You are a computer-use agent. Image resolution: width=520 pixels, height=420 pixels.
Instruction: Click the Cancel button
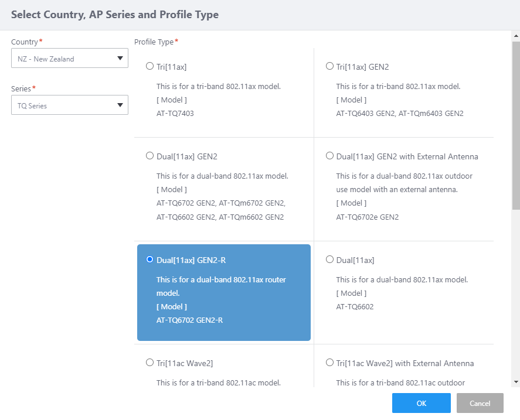[480, 403]
